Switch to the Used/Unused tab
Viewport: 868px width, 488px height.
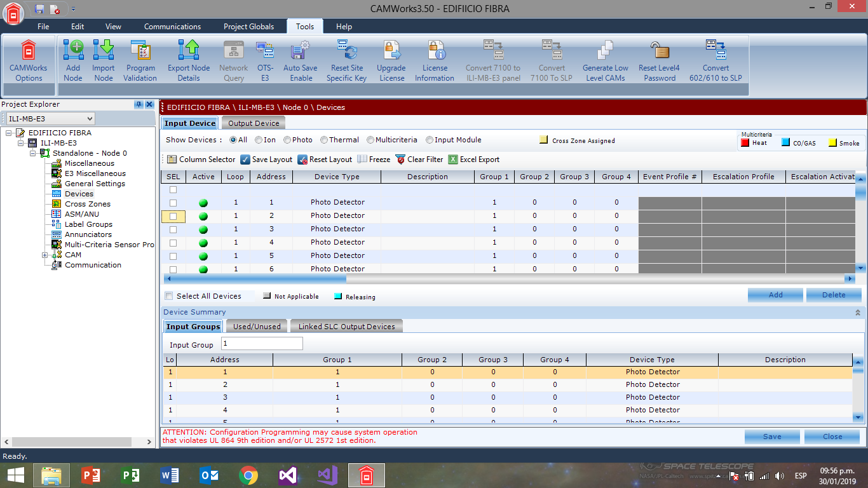tap(257, 327)
